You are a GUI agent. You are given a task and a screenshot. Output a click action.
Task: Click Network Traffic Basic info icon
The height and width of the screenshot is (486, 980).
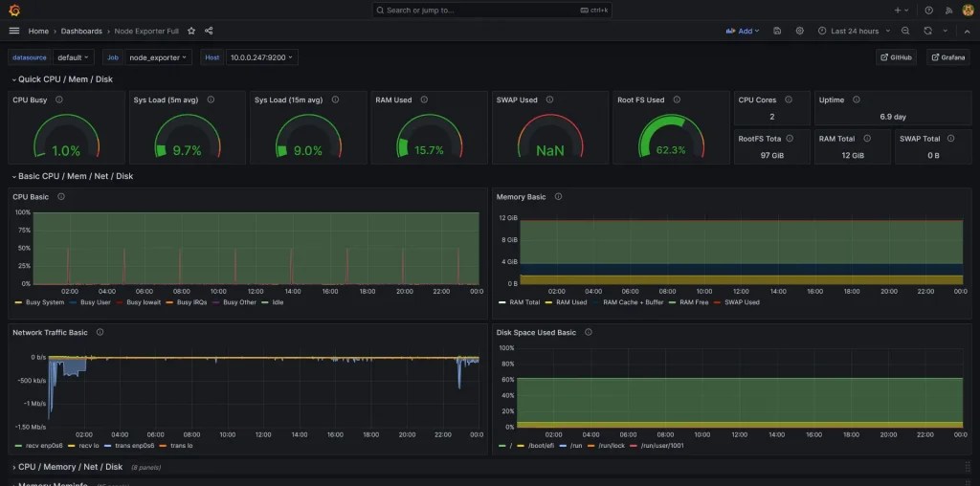coord(100,332)
